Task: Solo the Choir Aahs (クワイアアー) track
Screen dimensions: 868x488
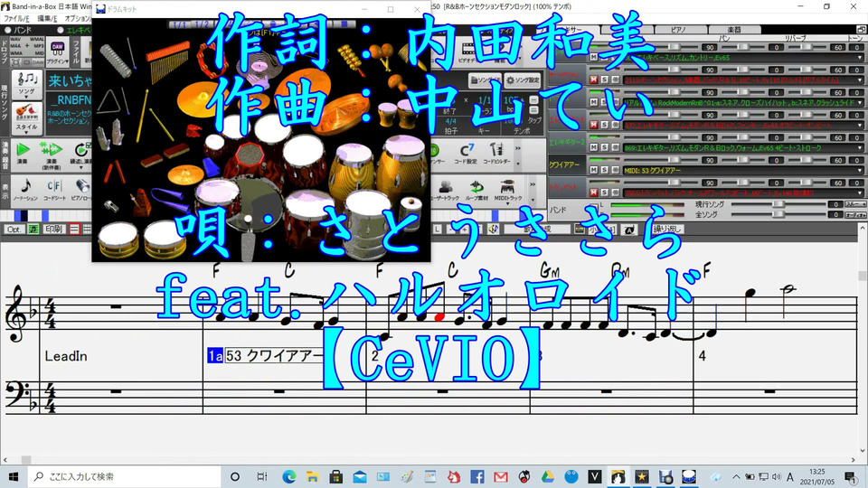Action: (604, 171)
